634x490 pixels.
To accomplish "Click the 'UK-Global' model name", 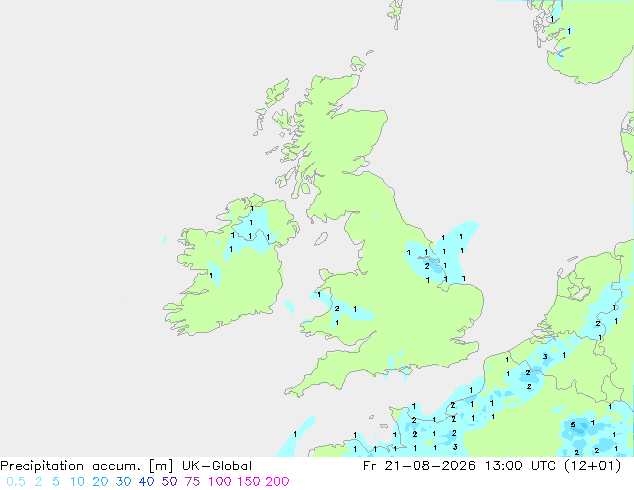I will 217,466.
